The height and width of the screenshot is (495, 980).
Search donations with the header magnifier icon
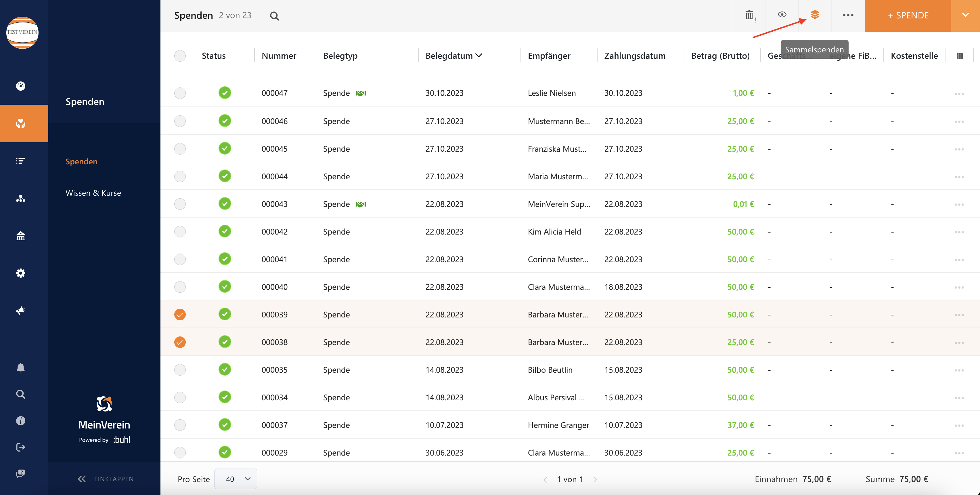[x=274, y=16]
